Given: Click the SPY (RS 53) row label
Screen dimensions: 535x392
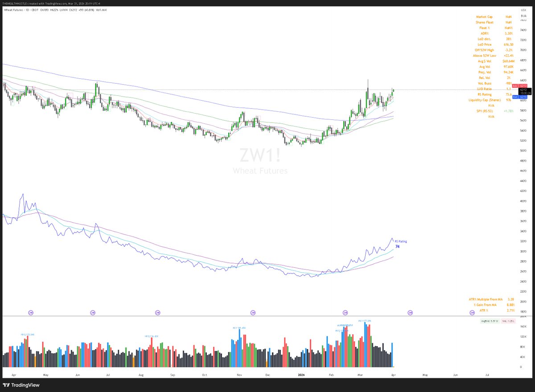Looking at the screenshot, I should [x=485, y=111].
